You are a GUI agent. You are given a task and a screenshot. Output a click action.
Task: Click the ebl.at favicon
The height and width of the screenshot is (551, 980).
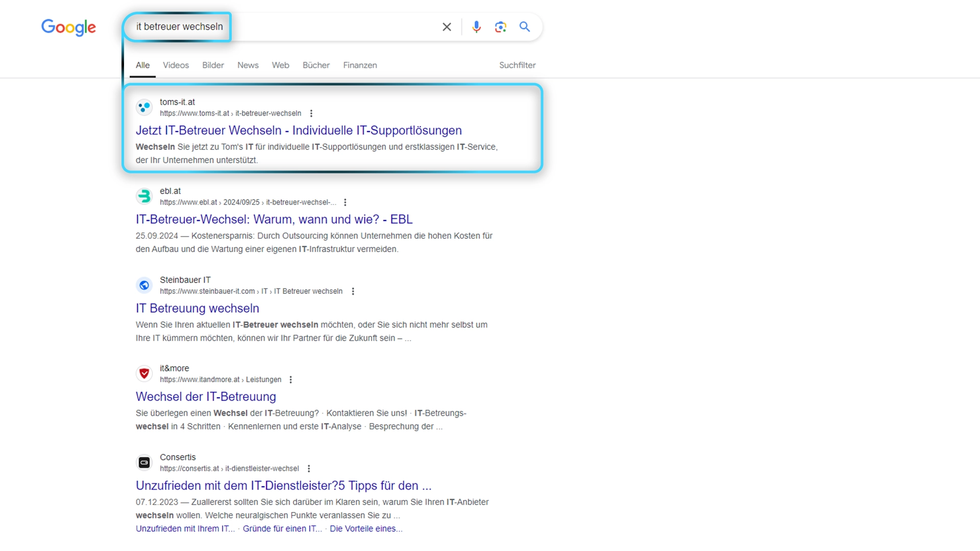[144, 196]
